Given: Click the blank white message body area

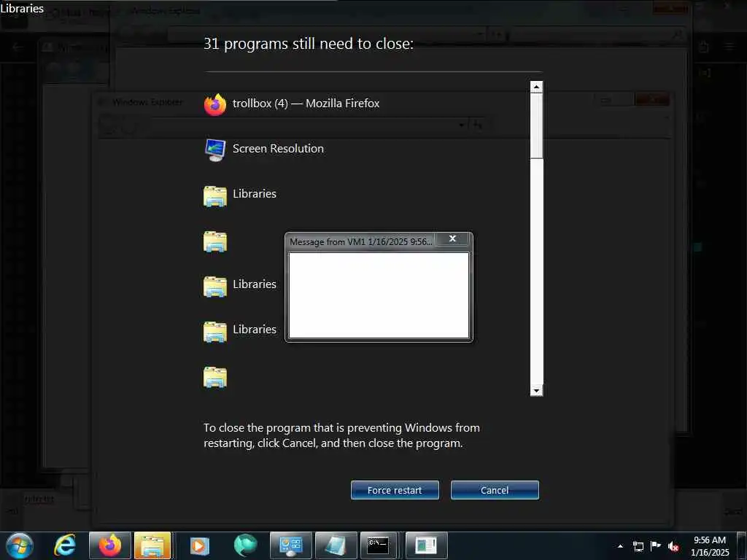Looking at the screenshot, I should point(379,295).
